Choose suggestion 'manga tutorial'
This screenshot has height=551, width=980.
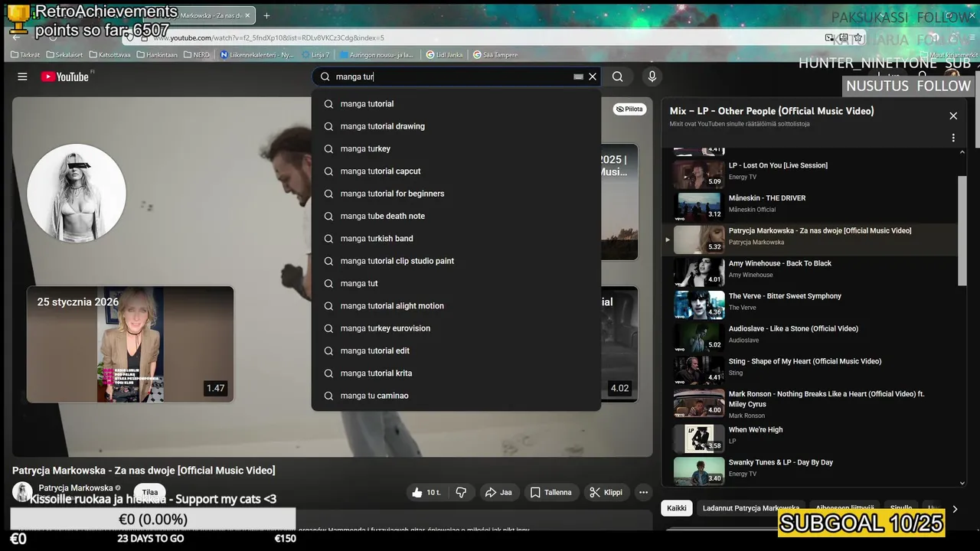pos(456,104)
